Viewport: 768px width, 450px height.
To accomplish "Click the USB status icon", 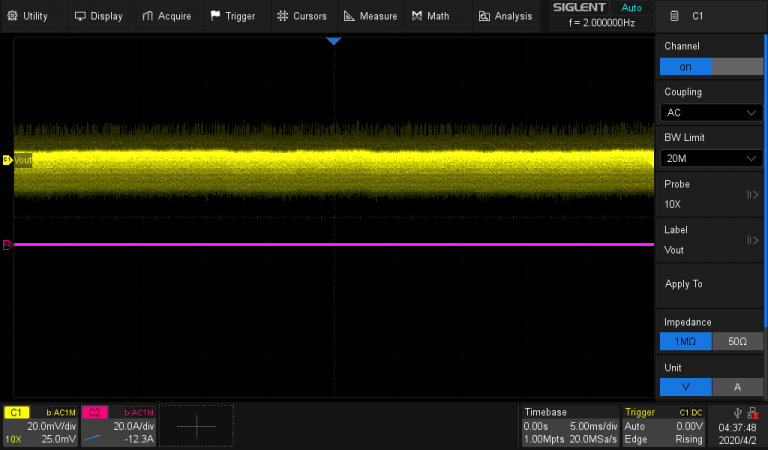I will [738, 413].
